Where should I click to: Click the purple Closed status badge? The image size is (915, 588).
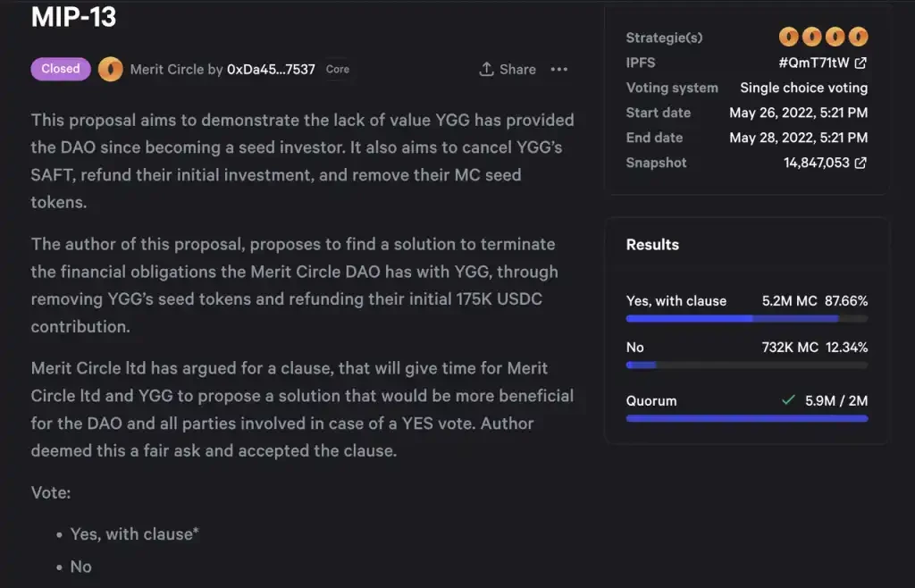pos(61,69)
